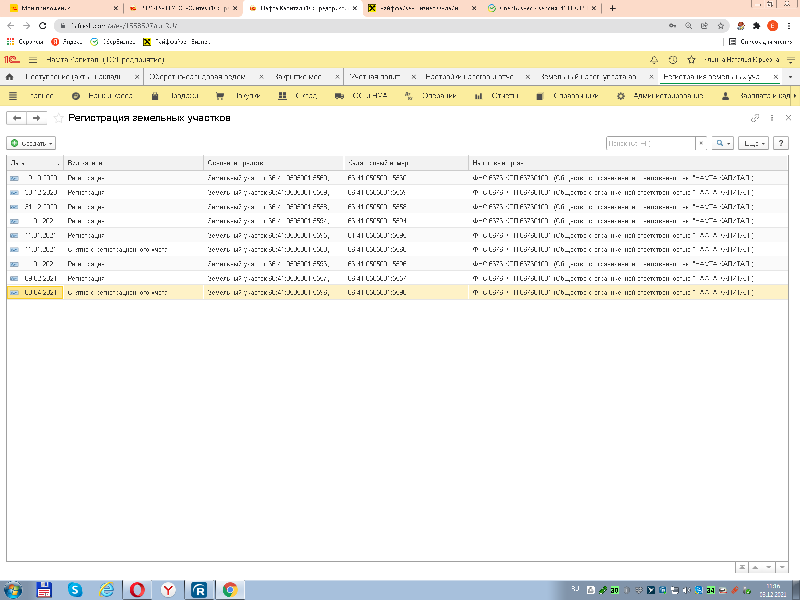Open help with the question mark button
800x600 pixels.
781,143
